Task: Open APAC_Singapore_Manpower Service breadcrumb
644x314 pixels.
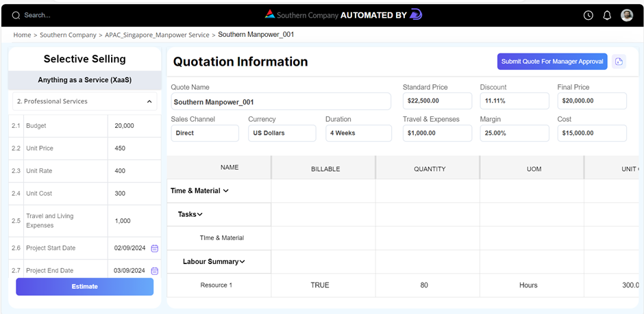Action: [x=157, y=35]
